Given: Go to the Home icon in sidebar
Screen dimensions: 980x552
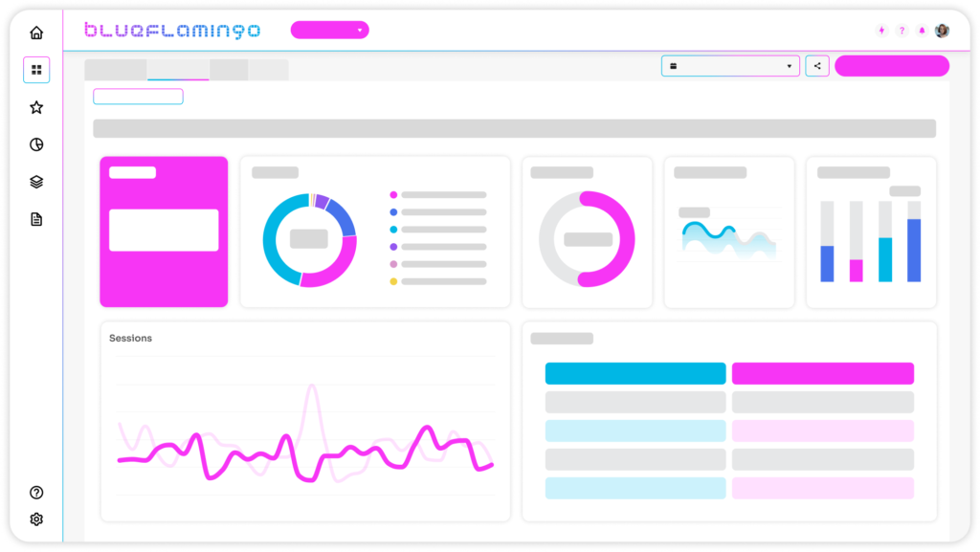Looking at the screenshot, I should 36,33.
